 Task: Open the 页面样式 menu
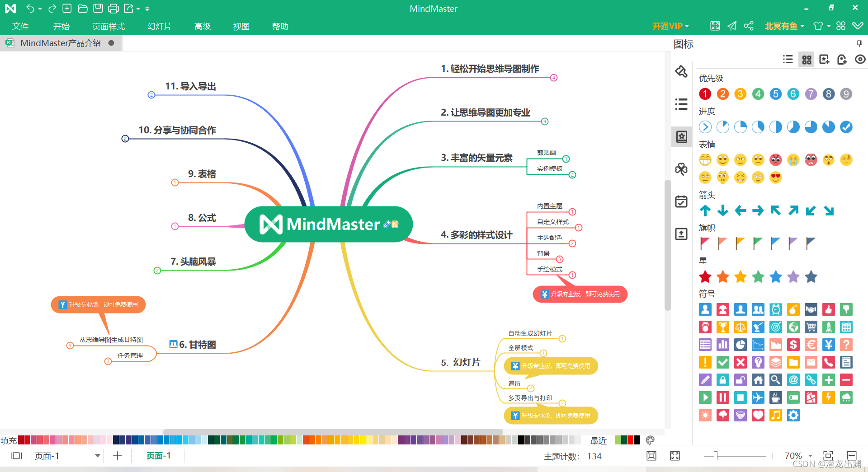click(108, 26)
